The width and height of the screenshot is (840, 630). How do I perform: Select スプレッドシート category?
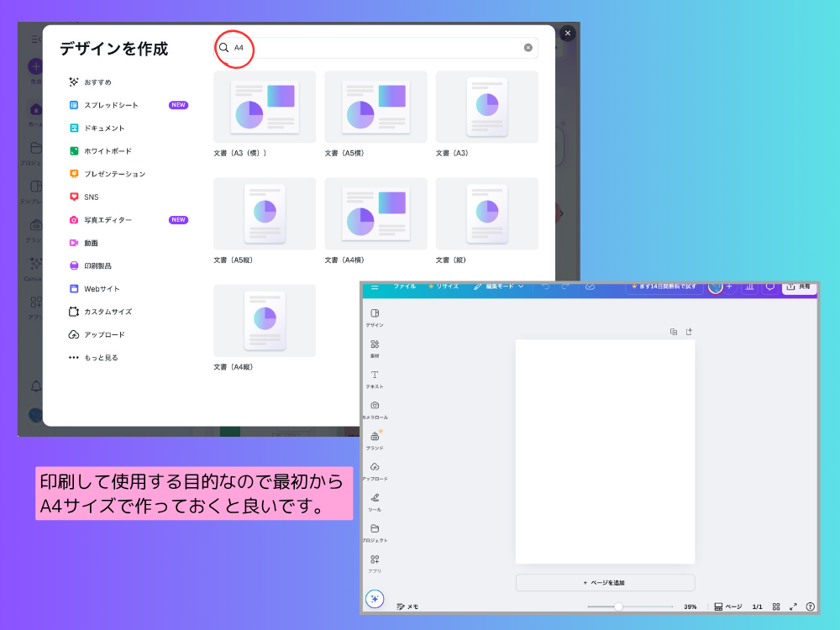tap(128, 105)
